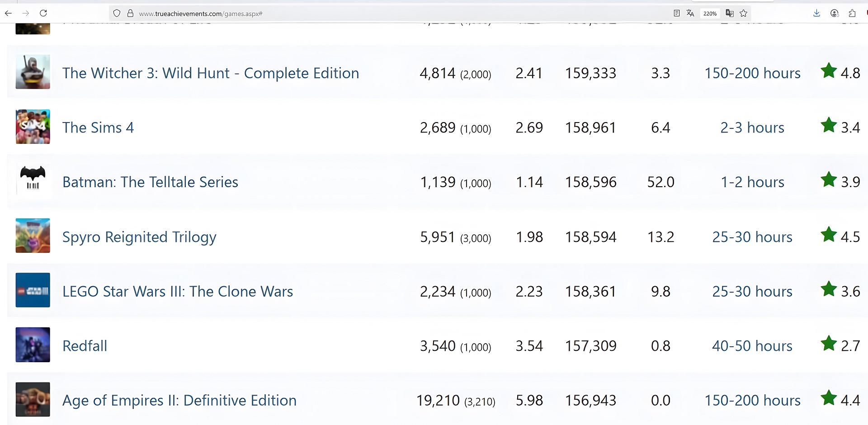Open Batman: The Telltale Series link
Screen dimensions: 868x425
[150, 182]
